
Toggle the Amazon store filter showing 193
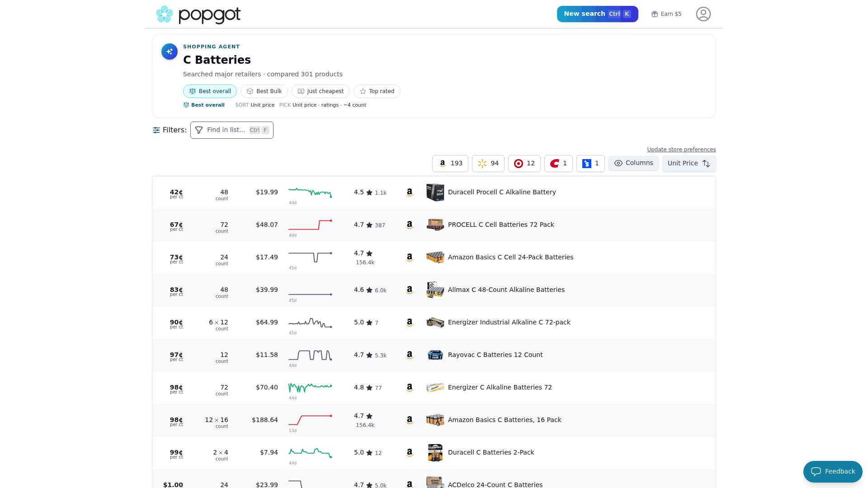coord(450,164)
